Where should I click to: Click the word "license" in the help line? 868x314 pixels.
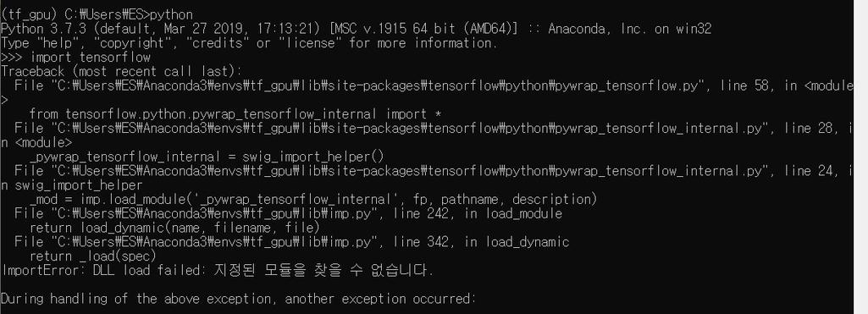(309, 43)
